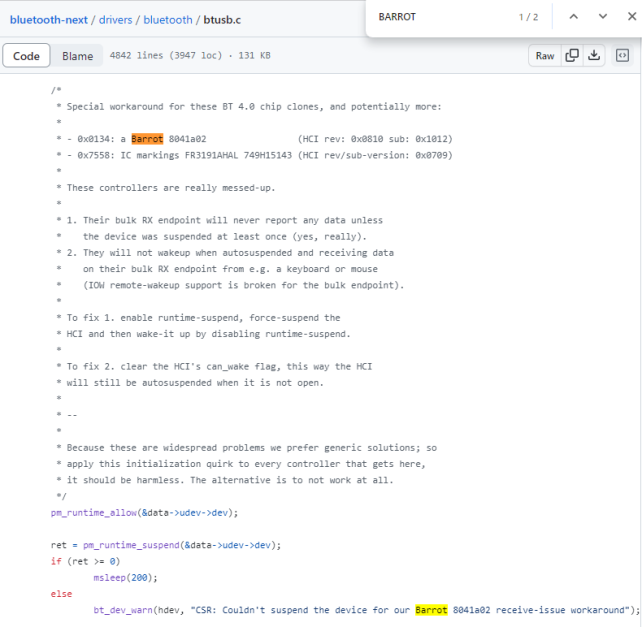Image resolution: width=642 pixels, height=627 pixels.
Task: Download the raw file icon
Action: pos(594,56)
